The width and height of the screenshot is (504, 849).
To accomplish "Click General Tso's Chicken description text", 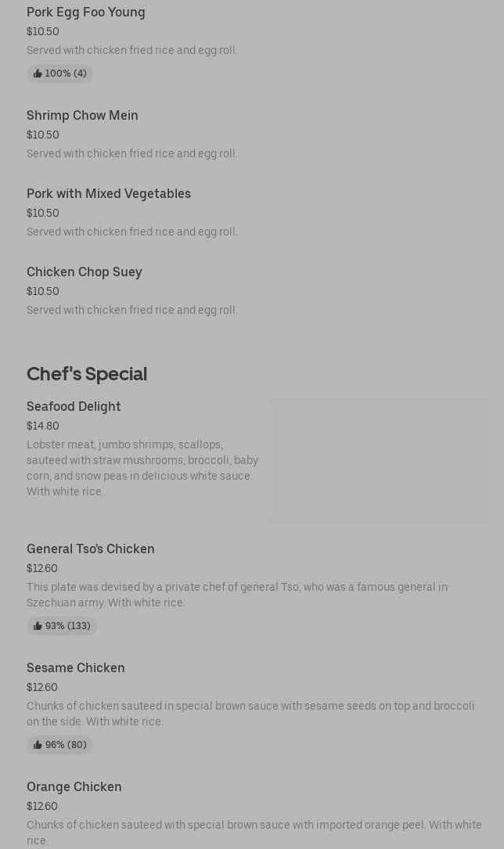I will [x=237, y=595].
